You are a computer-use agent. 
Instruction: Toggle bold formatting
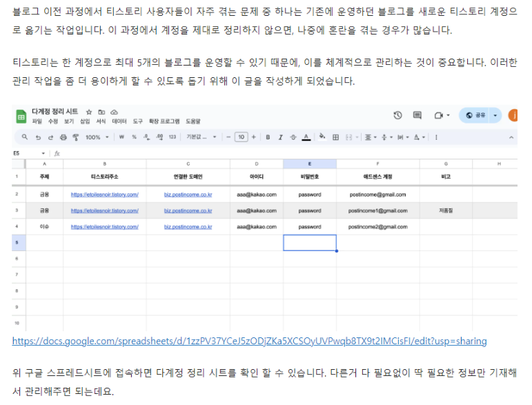[x=268, y=137]
